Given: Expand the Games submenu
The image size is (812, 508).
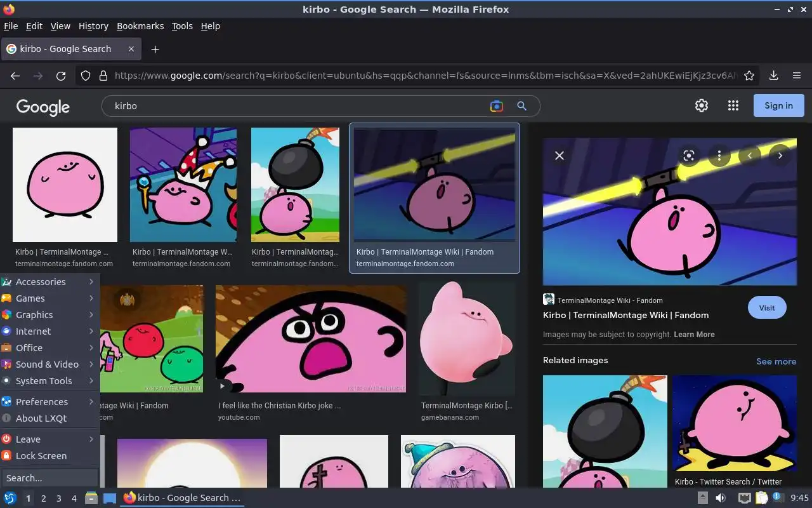Looking at the screenshot, I should coord(49,298).
